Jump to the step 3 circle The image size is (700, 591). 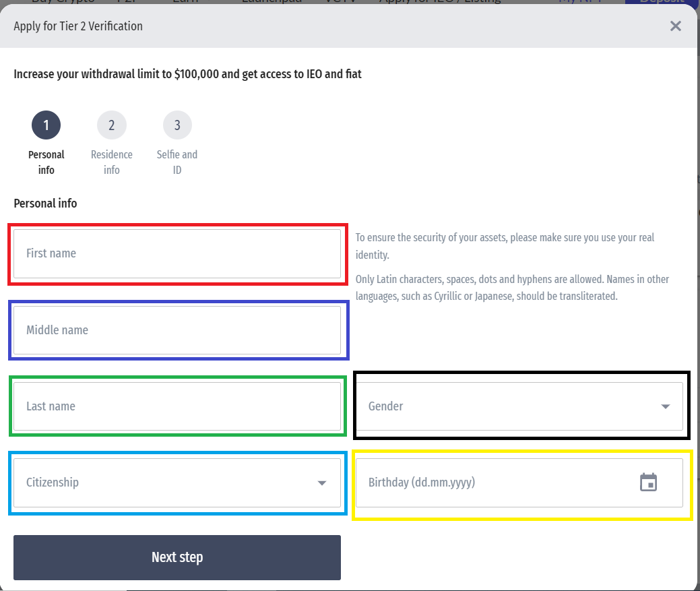pyautogui.click(x=177, y=125)
